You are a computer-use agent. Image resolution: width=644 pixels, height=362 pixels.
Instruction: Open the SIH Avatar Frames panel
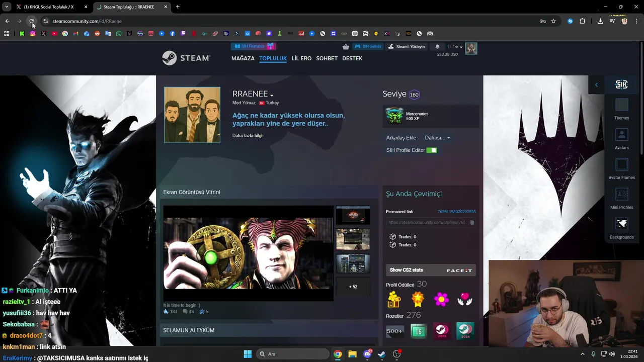tap(621, 168)
